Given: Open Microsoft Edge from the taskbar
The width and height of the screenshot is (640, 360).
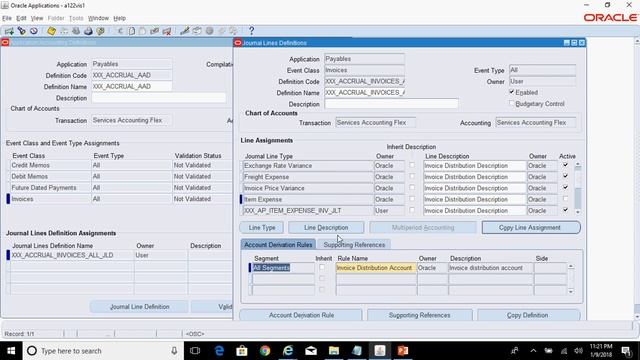Looking at the screenshot, I should point(219,351).
